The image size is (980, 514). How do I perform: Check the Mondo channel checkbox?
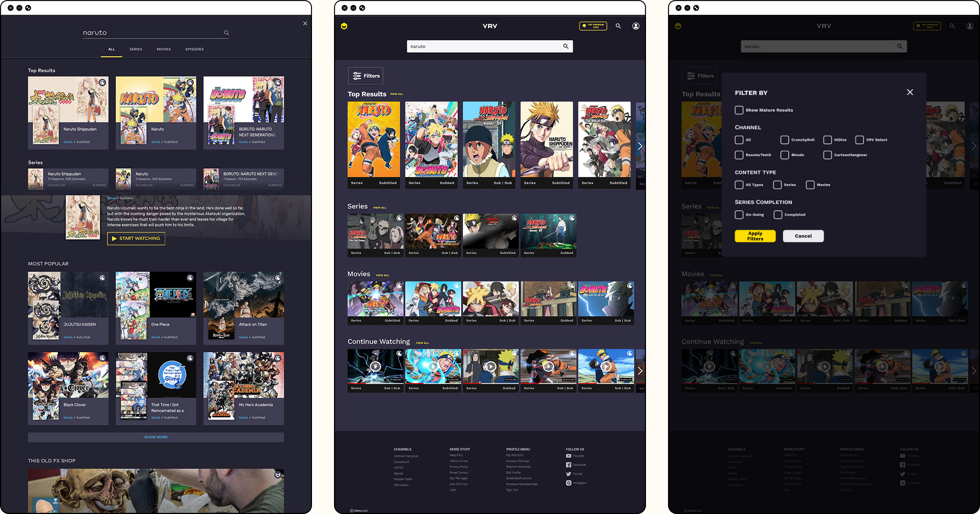point(785,155)
